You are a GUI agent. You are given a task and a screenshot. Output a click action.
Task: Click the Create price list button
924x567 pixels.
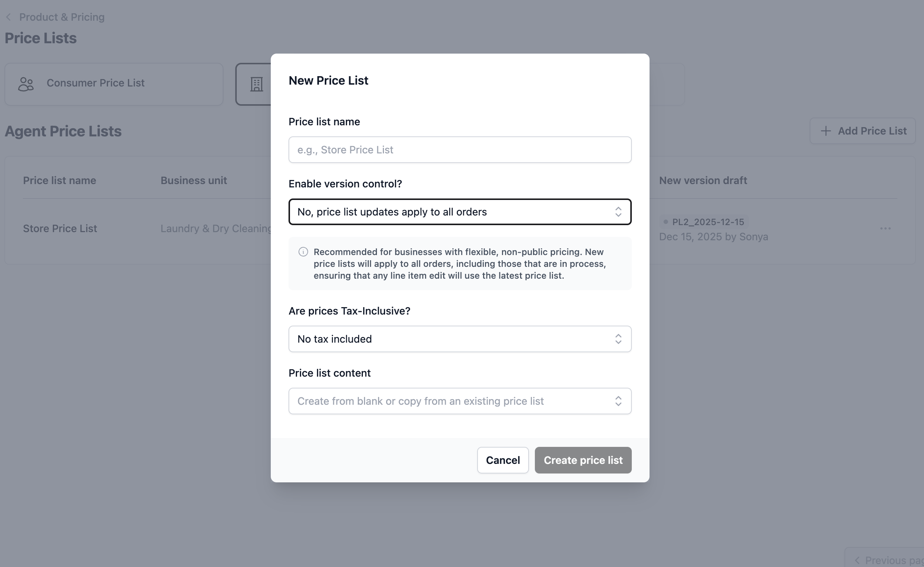pos(583,460)
